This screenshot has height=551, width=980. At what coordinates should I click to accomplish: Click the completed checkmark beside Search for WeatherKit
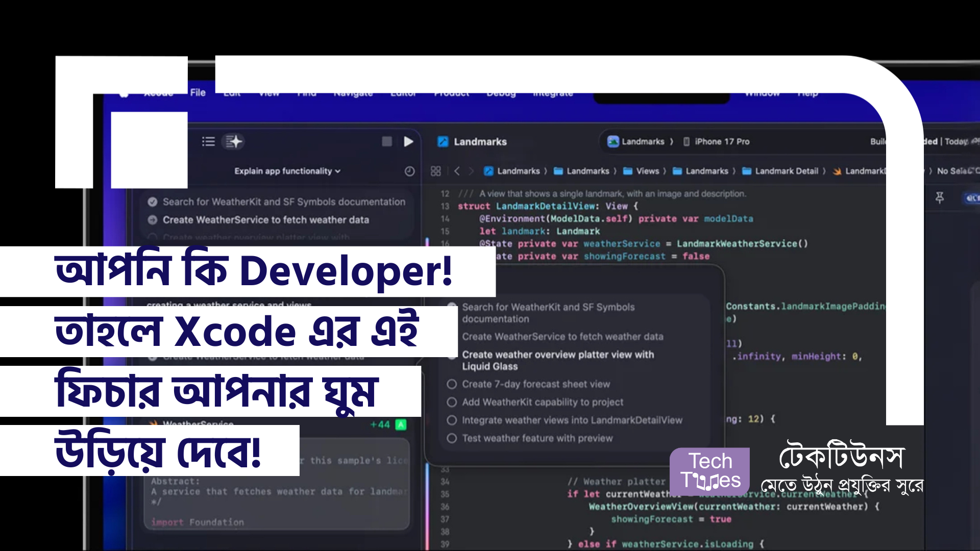pos(152,202)
